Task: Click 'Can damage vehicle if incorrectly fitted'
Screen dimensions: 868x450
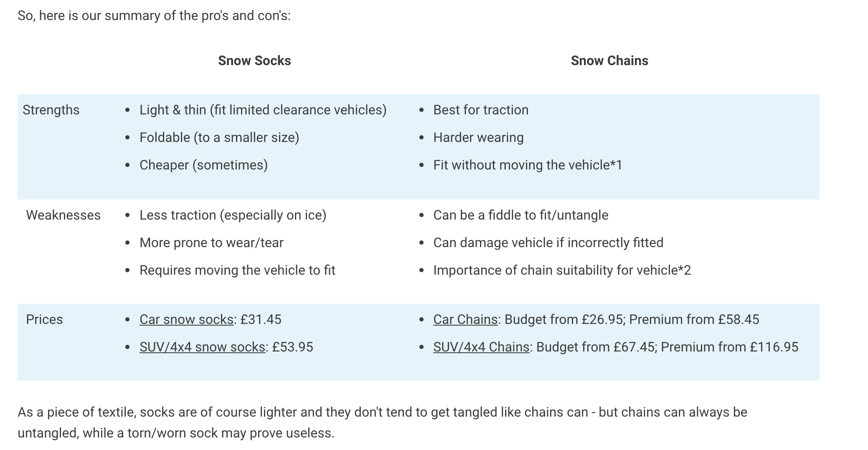Action: click(548, 243)
